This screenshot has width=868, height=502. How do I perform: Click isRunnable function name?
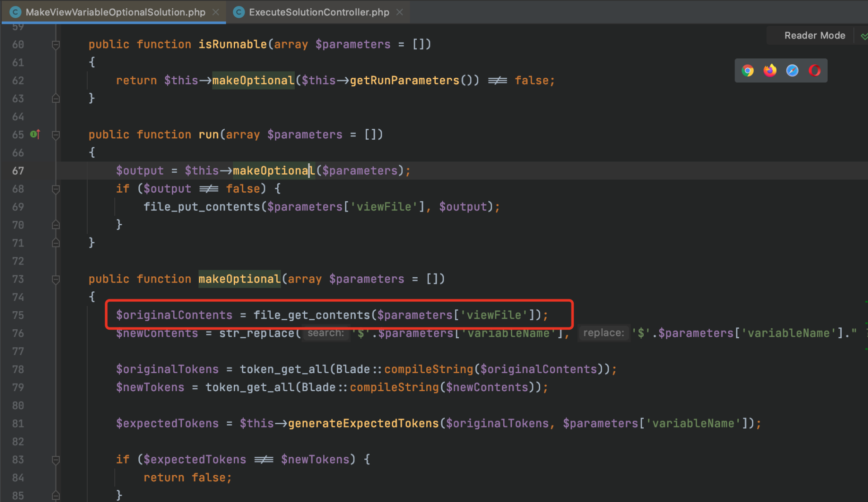tap(233, 44)
